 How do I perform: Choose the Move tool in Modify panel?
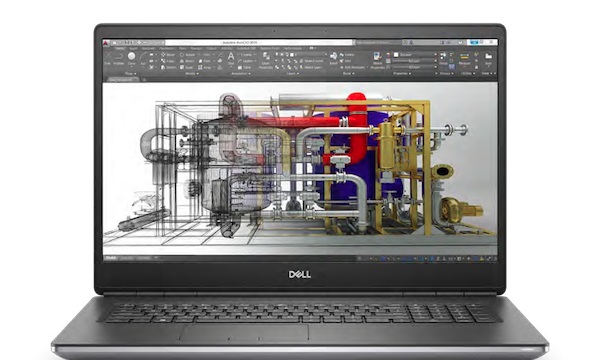(168, 55)
